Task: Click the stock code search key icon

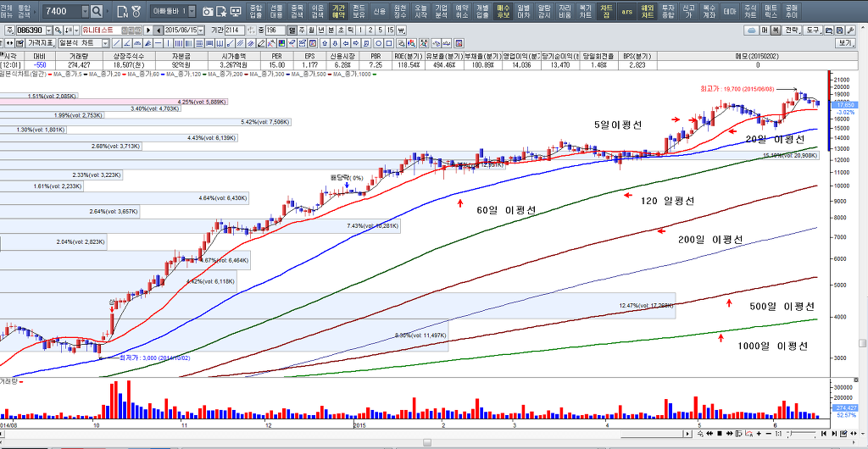Action: (58, 30)
